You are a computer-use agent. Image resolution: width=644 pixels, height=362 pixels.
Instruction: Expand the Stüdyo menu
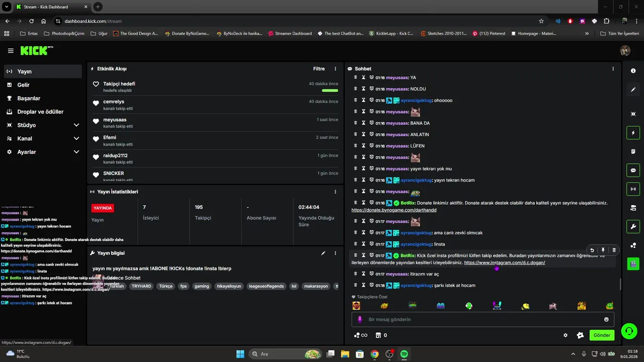tap(43, 125)
